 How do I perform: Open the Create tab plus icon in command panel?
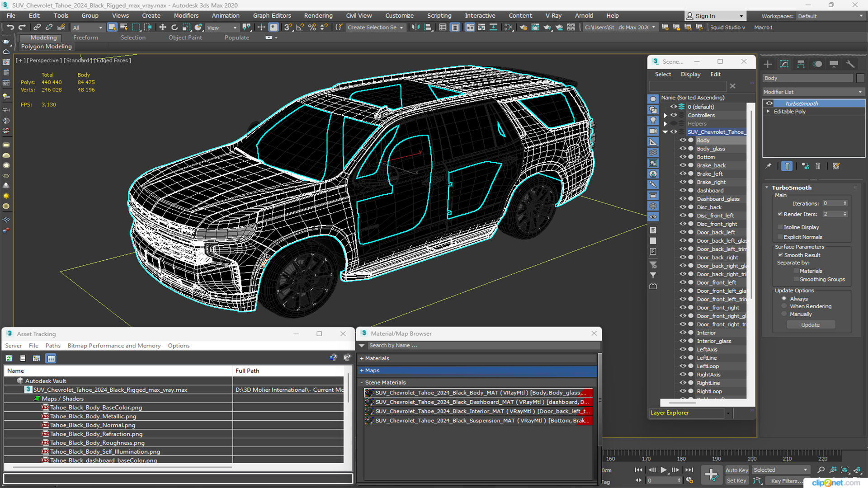tap(768, 64)
